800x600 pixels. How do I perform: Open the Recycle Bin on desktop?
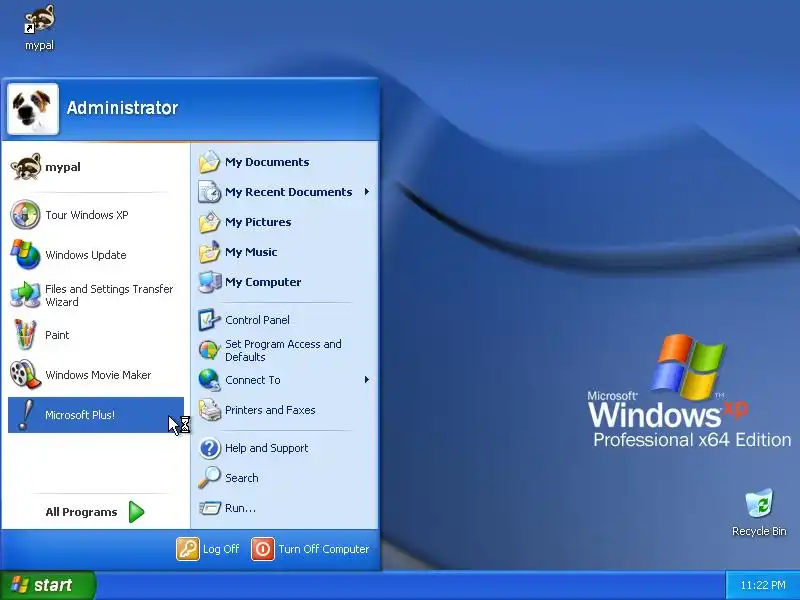(759, 503)
